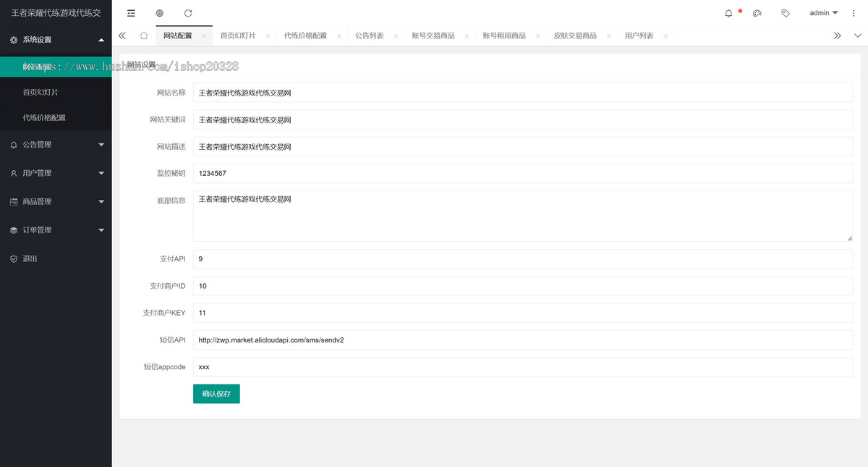The image size is (868, 467).
Task: Click 退出 to log out
Action: pyautogui.click(x=56, y=258)
